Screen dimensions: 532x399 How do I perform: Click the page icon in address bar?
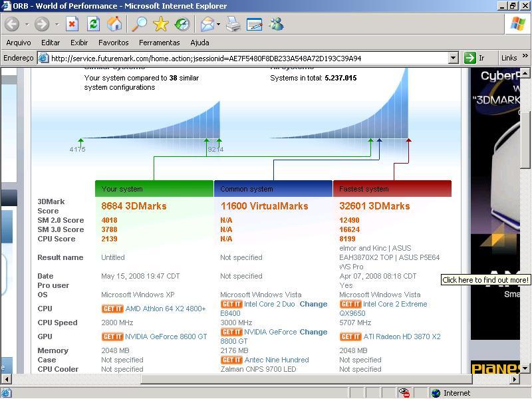43,58
